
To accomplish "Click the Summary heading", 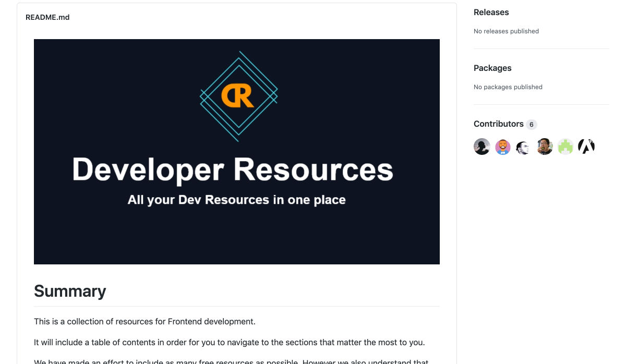I will [70, 291].
